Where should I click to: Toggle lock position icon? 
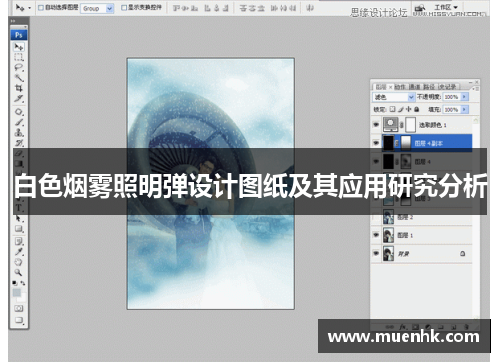pyautogui.click(x=409, y=109)
